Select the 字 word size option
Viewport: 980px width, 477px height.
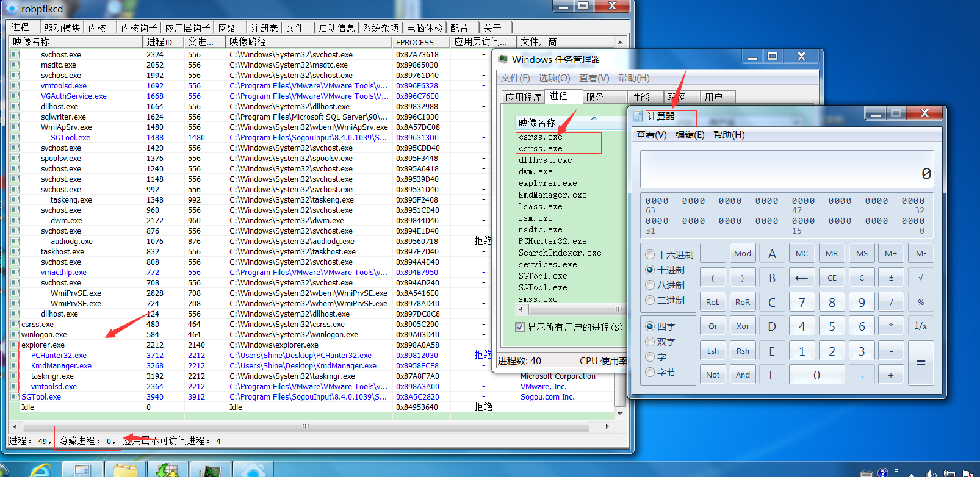pyautogui.click(x=650, y=357)
